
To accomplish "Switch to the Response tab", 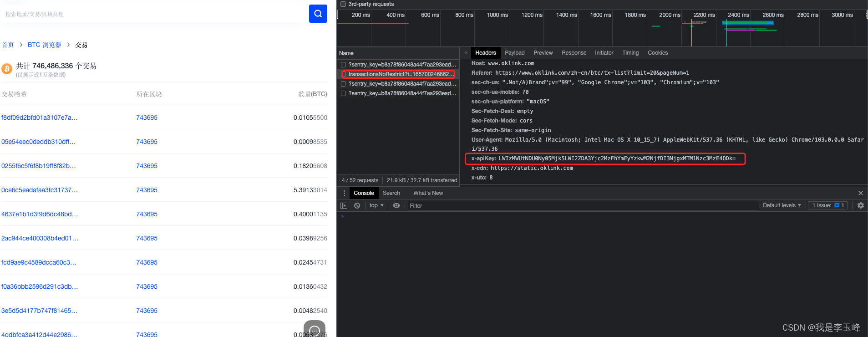I will coord(574,53).
